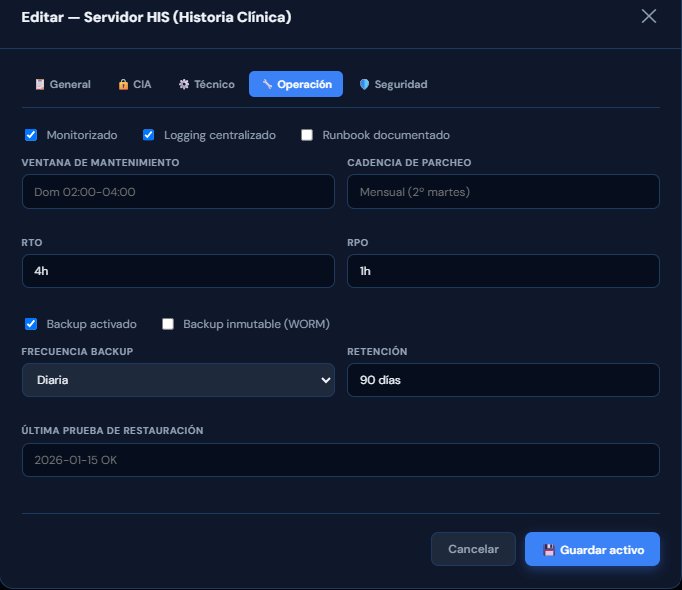Click ÚLTIMA PRUEBA DE RESTAURACIÓN heading

click(112, 430)
